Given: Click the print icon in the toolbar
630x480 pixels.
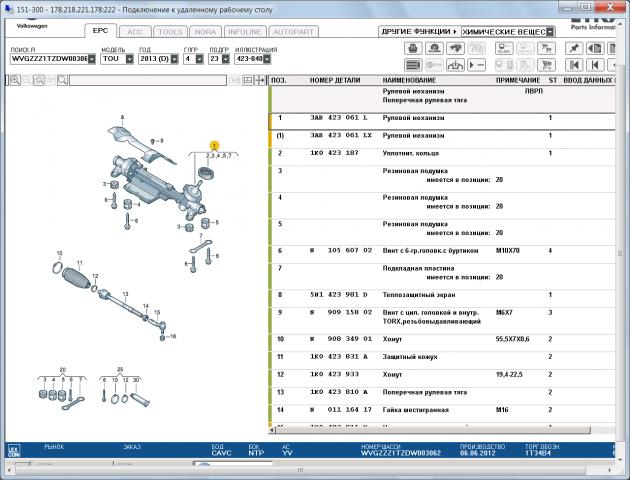Looking at the screenshot, I should pos(413,49).
